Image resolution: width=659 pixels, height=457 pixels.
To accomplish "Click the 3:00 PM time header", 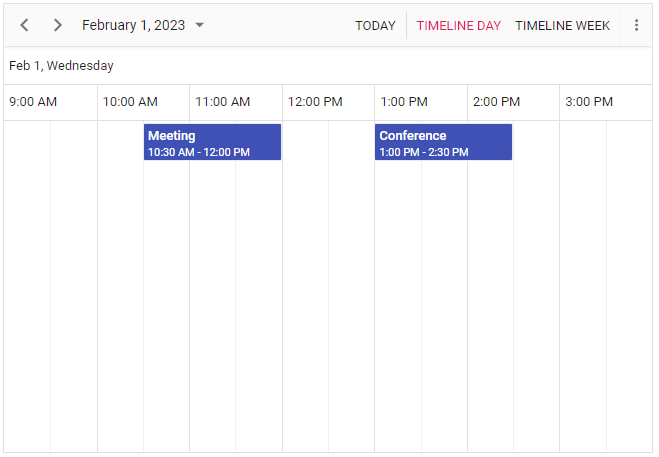I will (588, 102).
